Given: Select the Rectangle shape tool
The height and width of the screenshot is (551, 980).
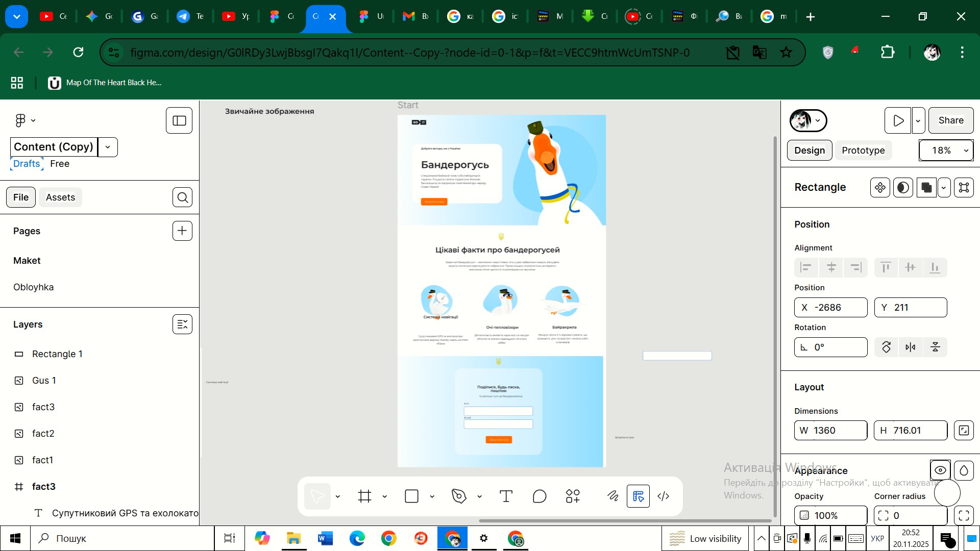Looking at the screenshot, I should 411,496.
